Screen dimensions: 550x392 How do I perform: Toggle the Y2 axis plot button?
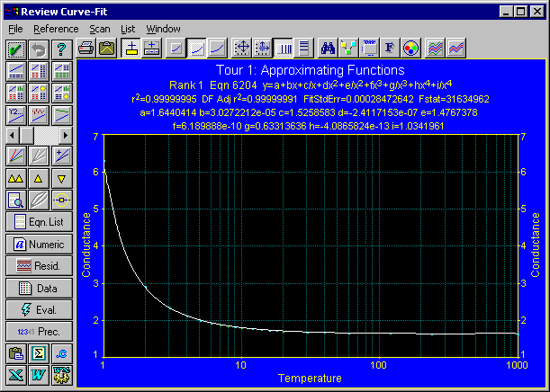point(17,113)
